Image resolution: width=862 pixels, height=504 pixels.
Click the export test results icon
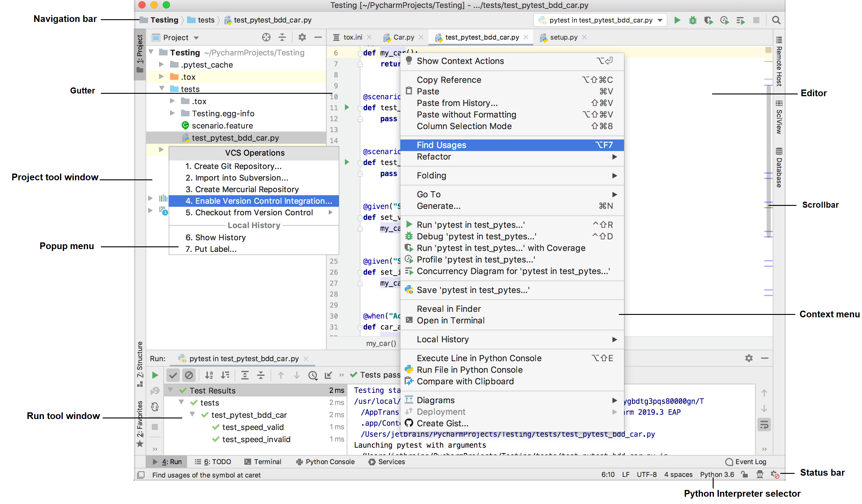coord(328,375)
